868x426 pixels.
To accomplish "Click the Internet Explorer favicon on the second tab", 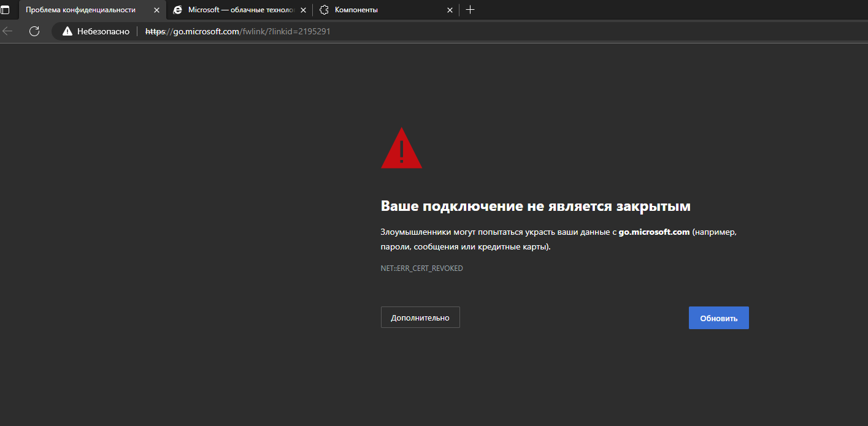I will 178,10.
